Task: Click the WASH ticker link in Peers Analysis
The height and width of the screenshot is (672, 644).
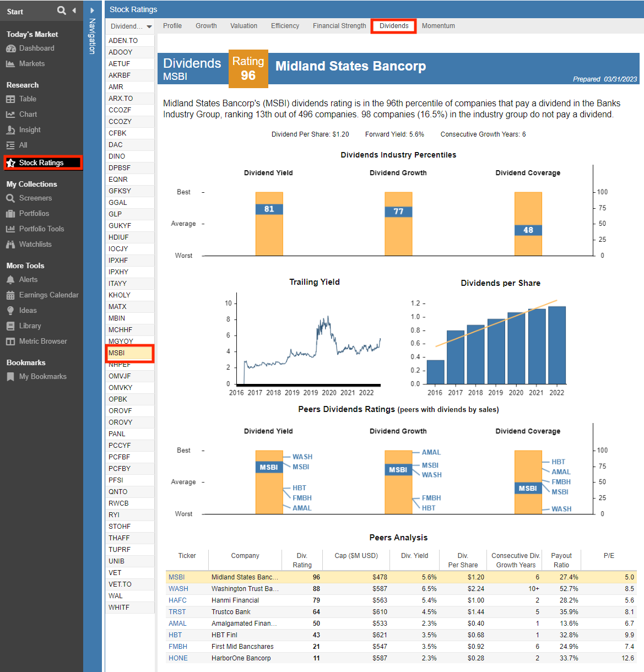Action: pyautogui.click(x=178, y=589)
